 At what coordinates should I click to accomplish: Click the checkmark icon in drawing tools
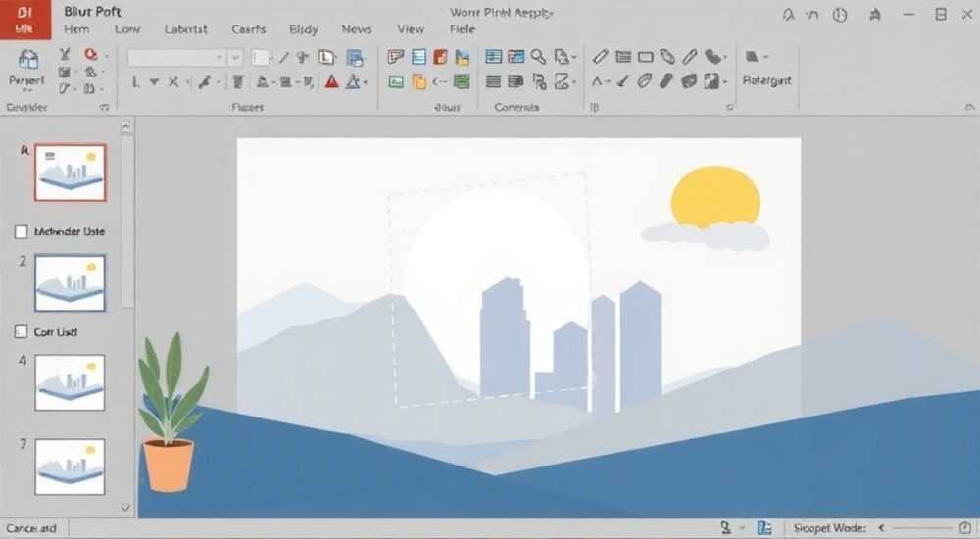coord(622,82)
